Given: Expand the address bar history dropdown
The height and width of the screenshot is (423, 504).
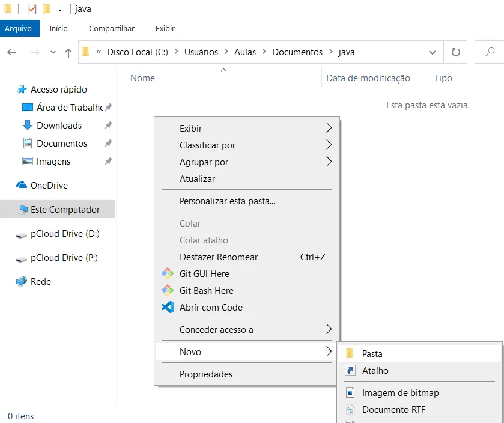Looking at the screenshot, I should 433,52.
